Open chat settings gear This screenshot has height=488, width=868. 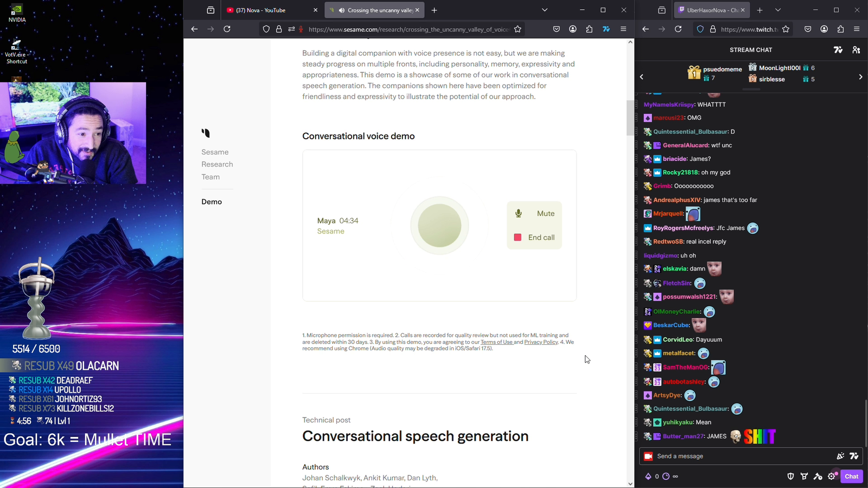(832, 477)
